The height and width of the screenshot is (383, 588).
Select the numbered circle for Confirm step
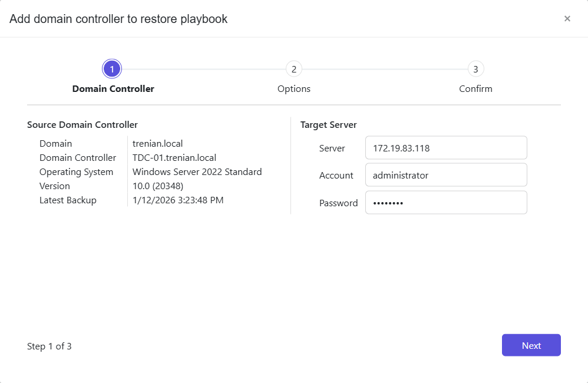click(475, 68)
